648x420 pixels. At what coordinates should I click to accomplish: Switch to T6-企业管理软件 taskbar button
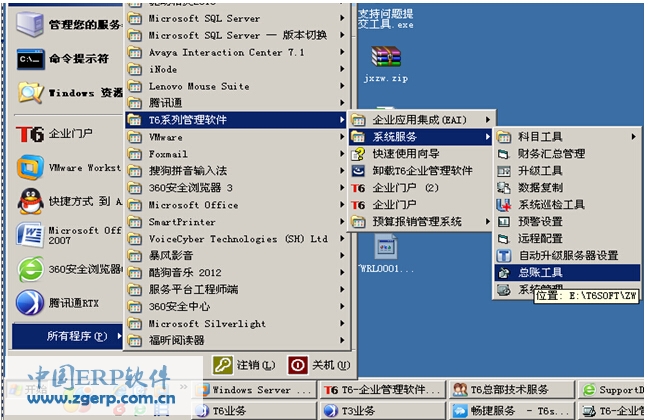pos(383,389)
